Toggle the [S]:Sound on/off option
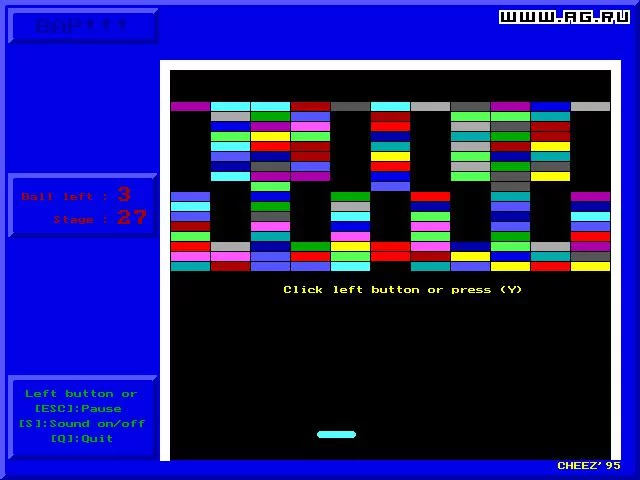This screenshot has height=480, width=640. [82, 424]
